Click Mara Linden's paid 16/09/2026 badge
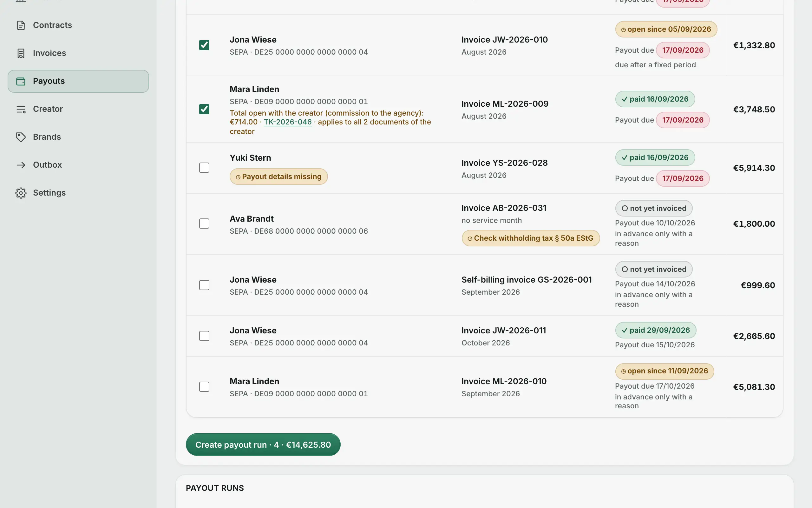The image size is (812, 508). (655, 99)
